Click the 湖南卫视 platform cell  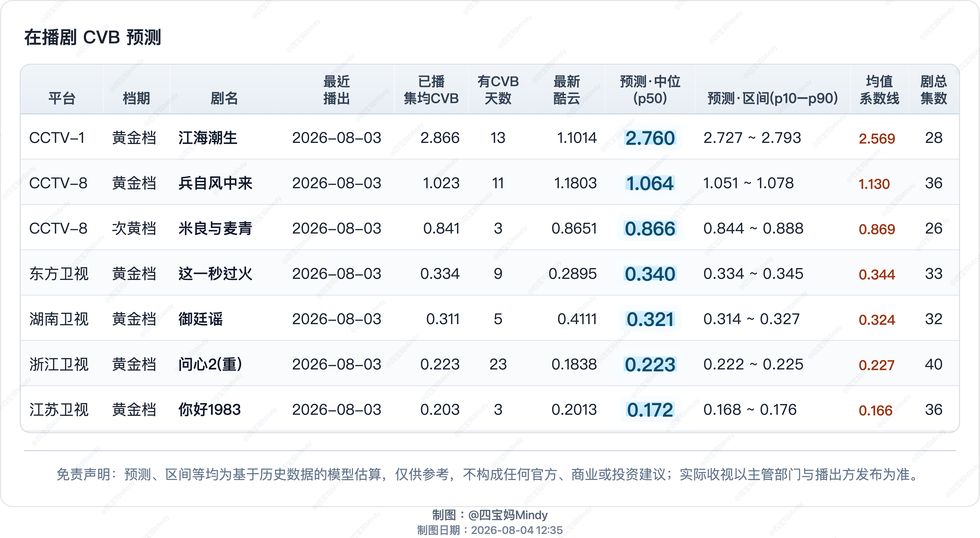(x=59, y=319)
